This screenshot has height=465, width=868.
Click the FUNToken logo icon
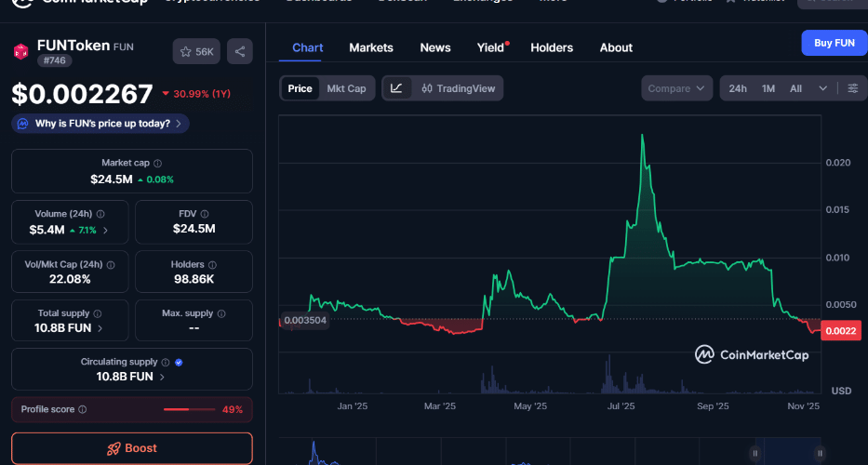pos(20,51)
